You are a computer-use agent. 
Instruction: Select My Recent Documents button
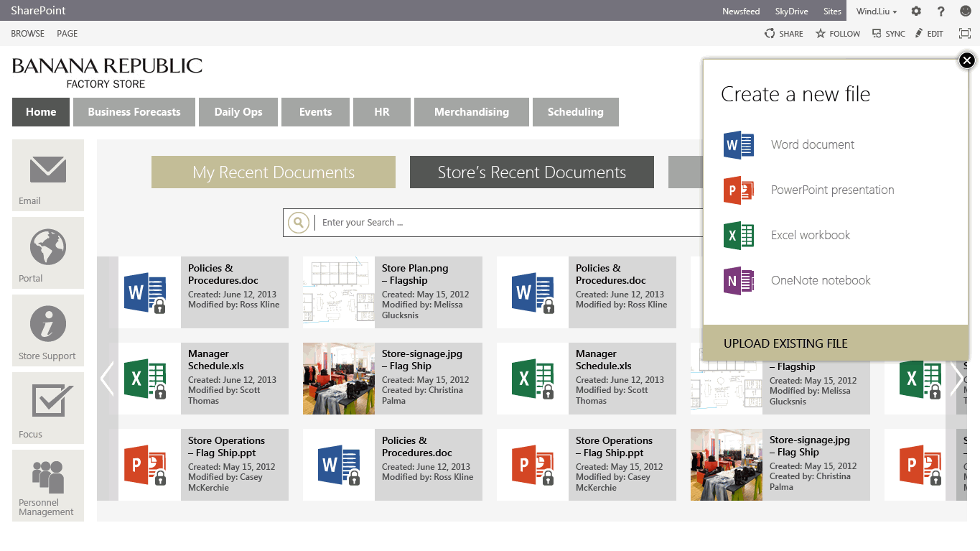tap(274, 172)
